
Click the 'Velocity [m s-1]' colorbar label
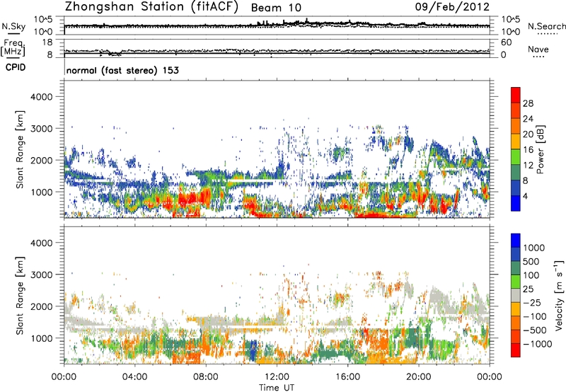pyautogui.click(x=559, y=295)
